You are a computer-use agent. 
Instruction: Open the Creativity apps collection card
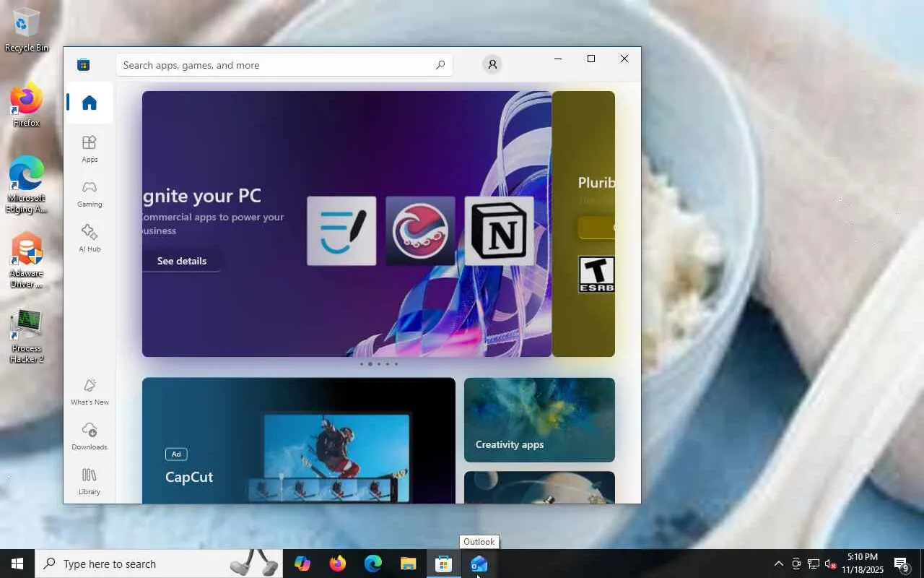pos(539,420)
